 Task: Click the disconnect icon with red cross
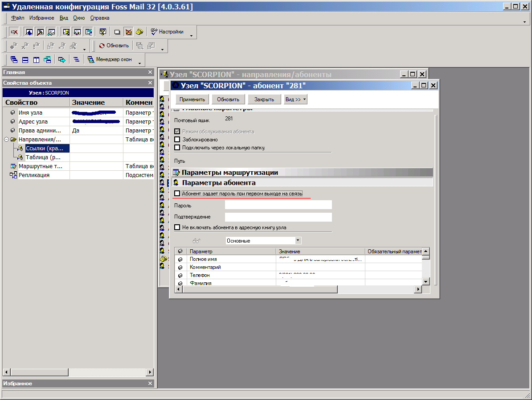click(x=14, y=32)
